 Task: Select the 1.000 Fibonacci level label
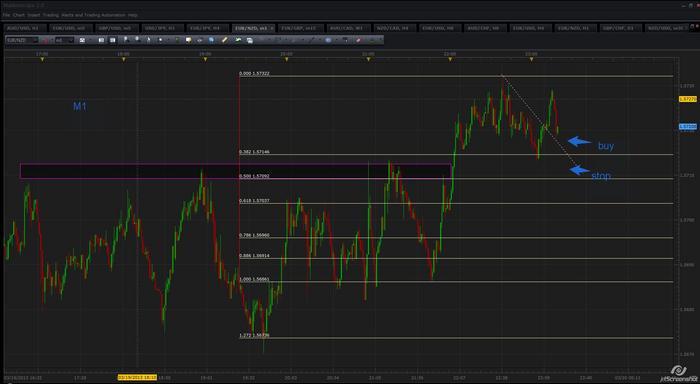pyautogui.click(x=254, y=279)
